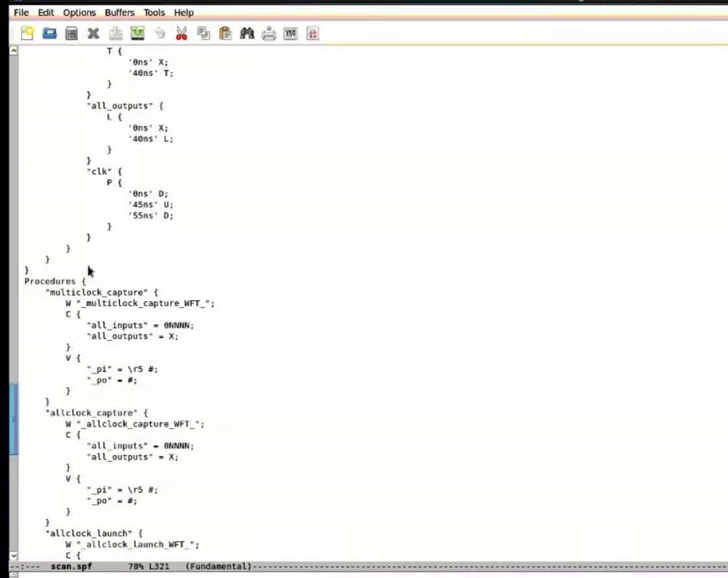Click the "allclock_launch" { line
This screenshot has width=728, height=578.
tap(93, 533)
